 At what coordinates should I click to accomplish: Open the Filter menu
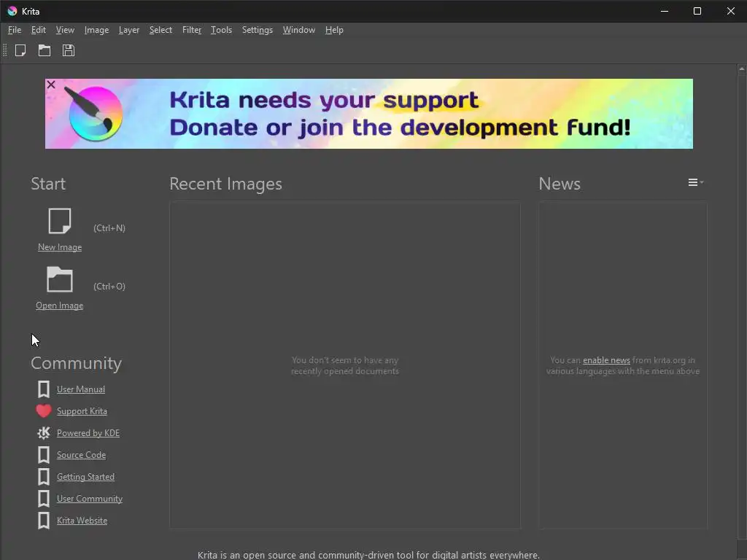point(192,30)
